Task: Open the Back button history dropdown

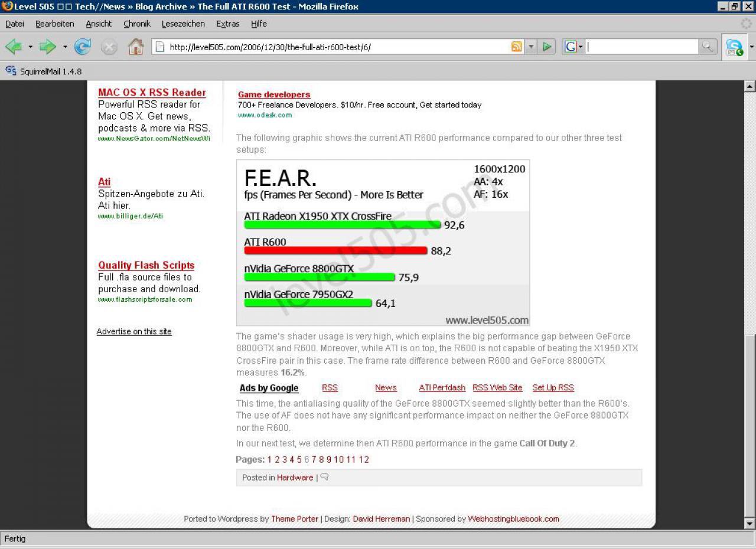Action: point(30,47)
